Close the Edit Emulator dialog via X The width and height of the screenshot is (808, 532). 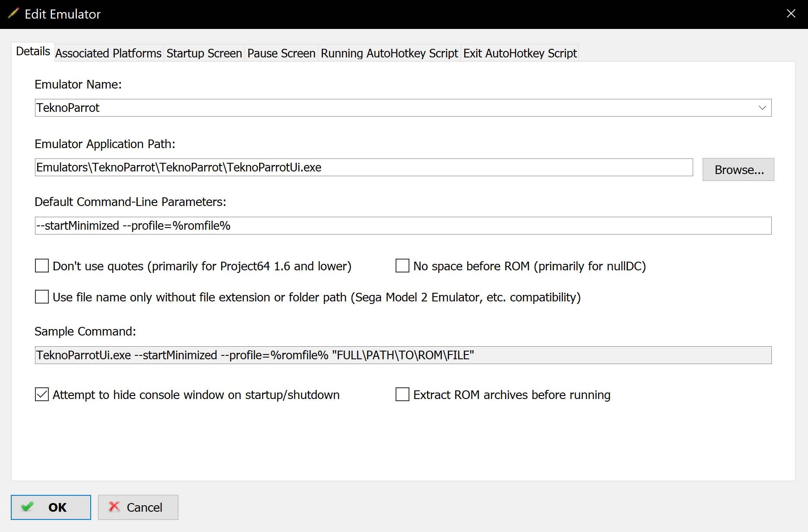tap(791, 14)
